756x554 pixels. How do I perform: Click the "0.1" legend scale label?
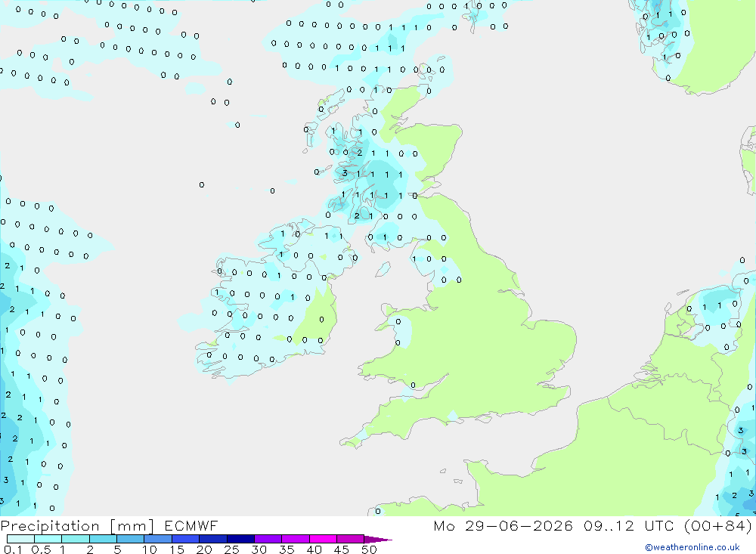(13, 549)
